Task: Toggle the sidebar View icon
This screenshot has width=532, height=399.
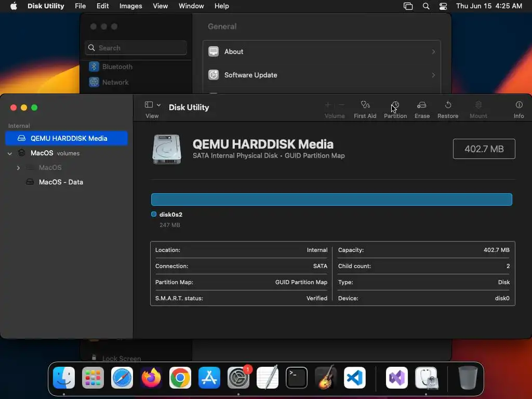Action: click(149, 104)
